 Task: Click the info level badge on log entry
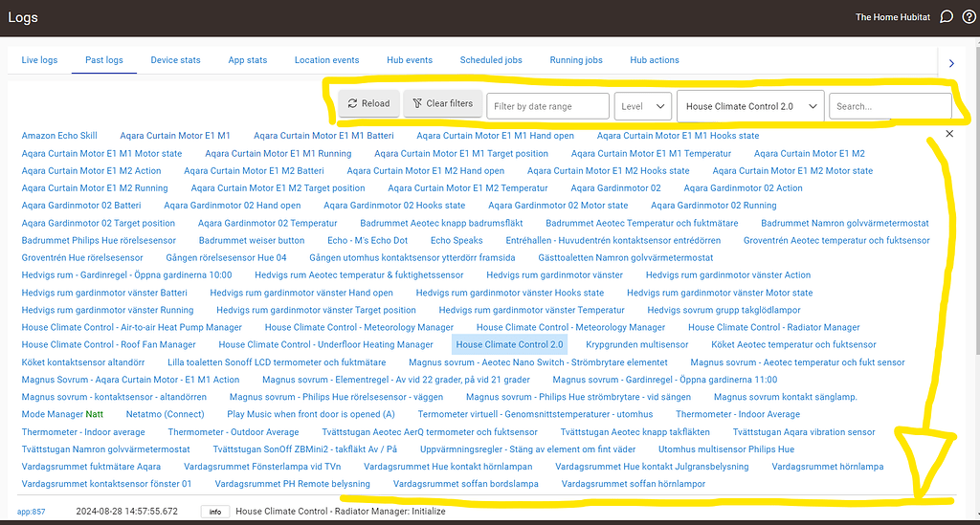click(215, 512)
